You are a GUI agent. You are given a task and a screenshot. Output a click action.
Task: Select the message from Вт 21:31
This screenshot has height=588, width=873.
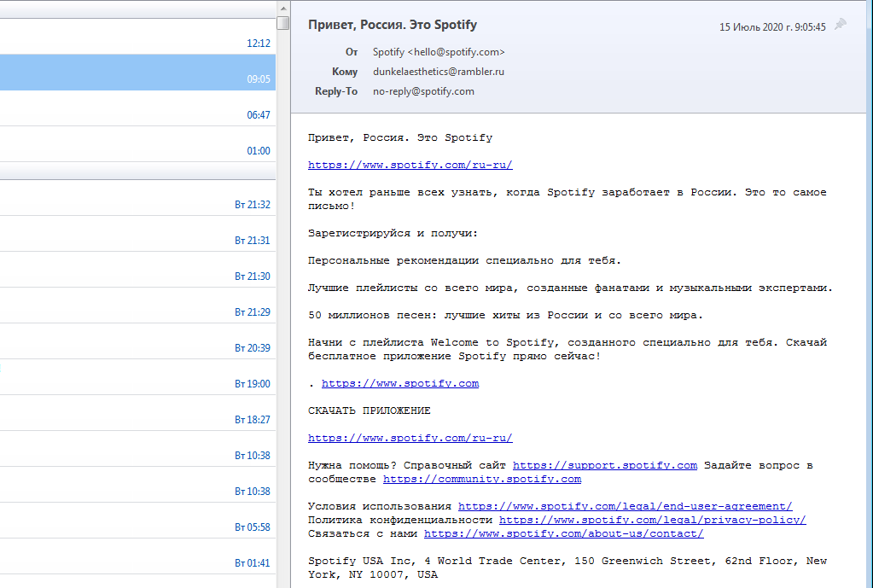click(x=137, y=234)
